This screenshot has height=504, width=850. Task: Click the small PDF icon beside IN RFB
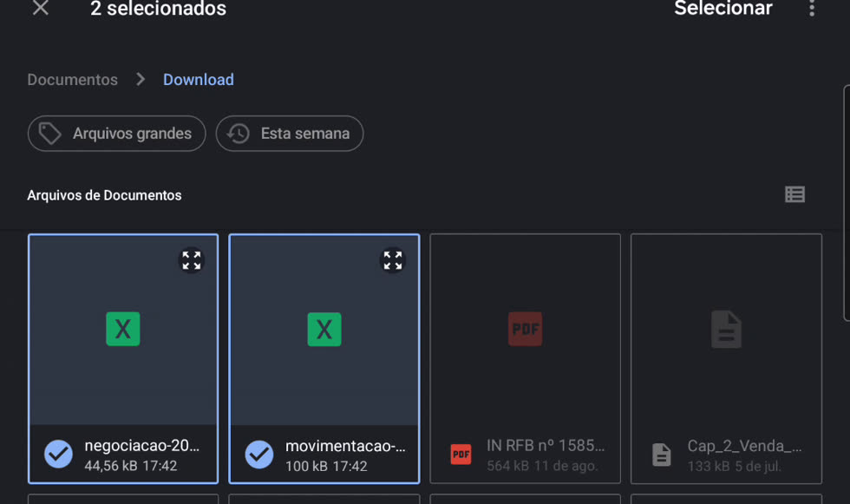pyautogui.click(x=461, y=455)
